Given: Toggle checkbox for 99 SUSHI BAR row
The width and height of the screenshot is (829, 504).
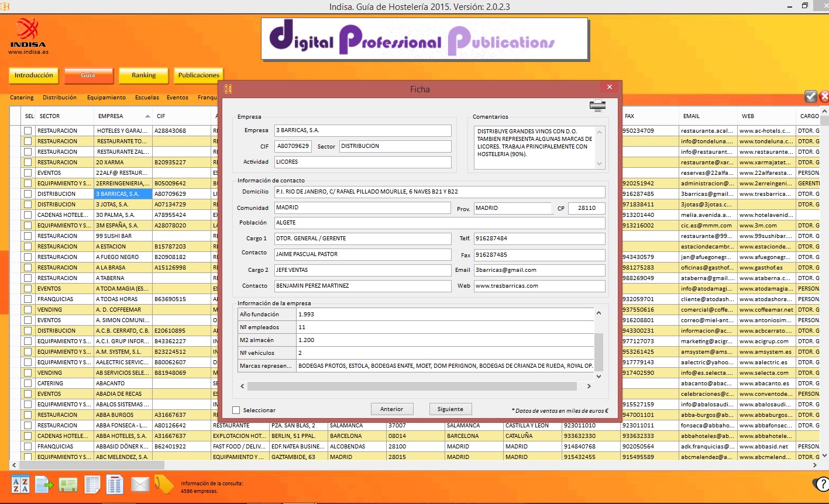Looking at the screenshot, I should [x=27, y=236].
